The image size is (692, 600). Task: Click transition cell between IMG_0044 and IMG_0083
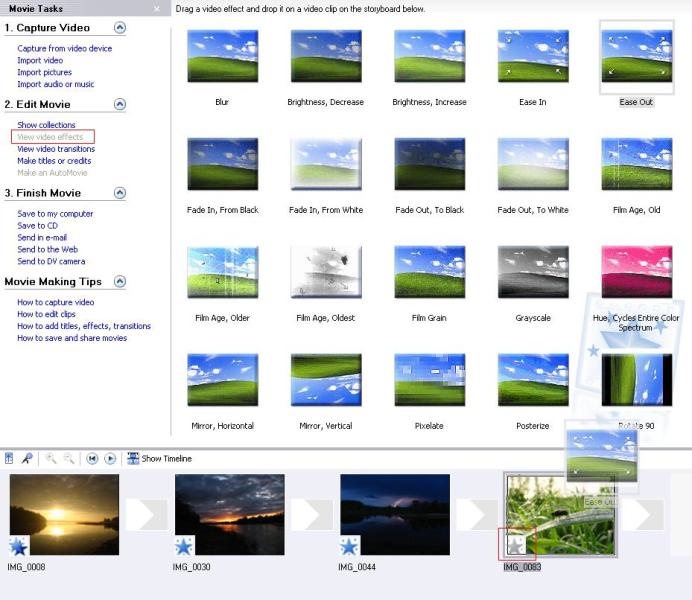(477, 514)
